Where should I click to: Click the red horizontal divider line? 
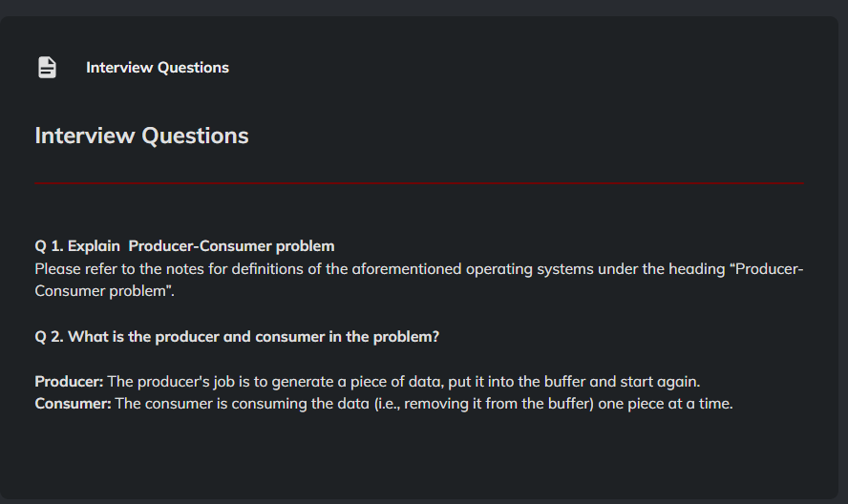coord(419,182)
